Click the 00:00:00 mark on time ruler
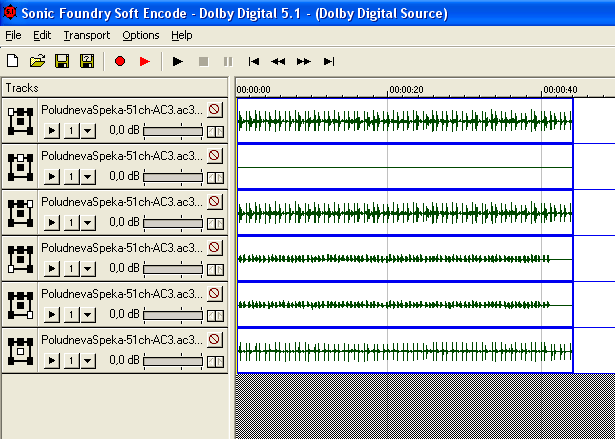Image resolution: width=615 pixels, height=439 pixels. pyautogui.click(x=253, y=89)
